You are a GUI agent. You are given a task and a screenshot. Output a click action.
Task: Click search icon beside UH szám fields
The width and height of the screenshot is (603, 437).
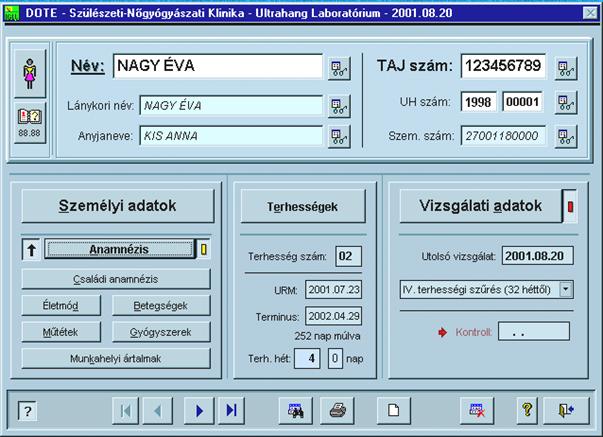click(x=566, y=102)
